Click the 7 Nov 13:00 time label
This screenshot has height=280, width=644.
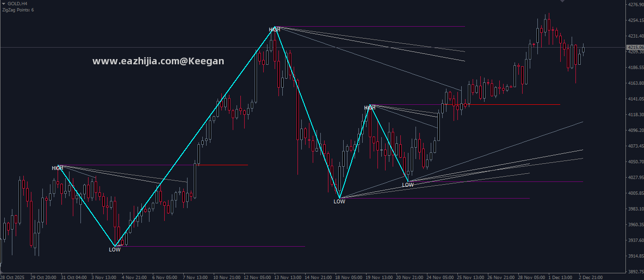click(x=195, y=277)
